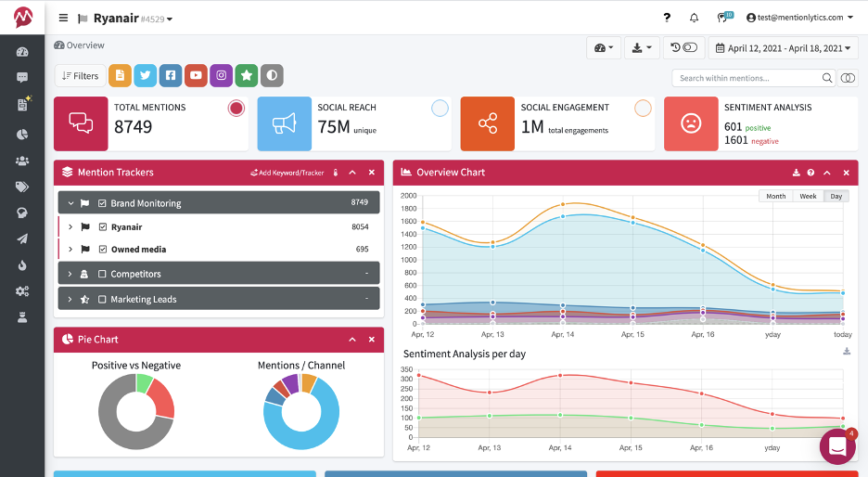Open the paper plane icon in sidebar
Image resolution: width=868 pixels, height=477 pixels.
tap(22, 238)
